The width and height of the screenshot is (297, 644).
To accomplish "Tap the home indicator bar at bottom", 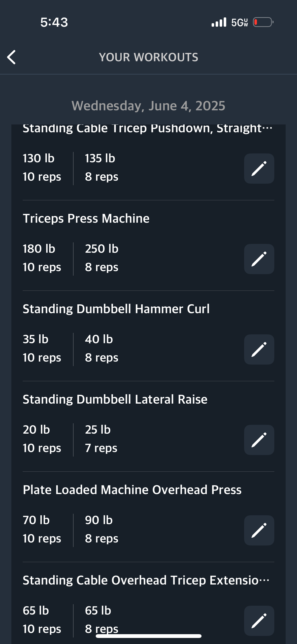I will click(149, 636).
